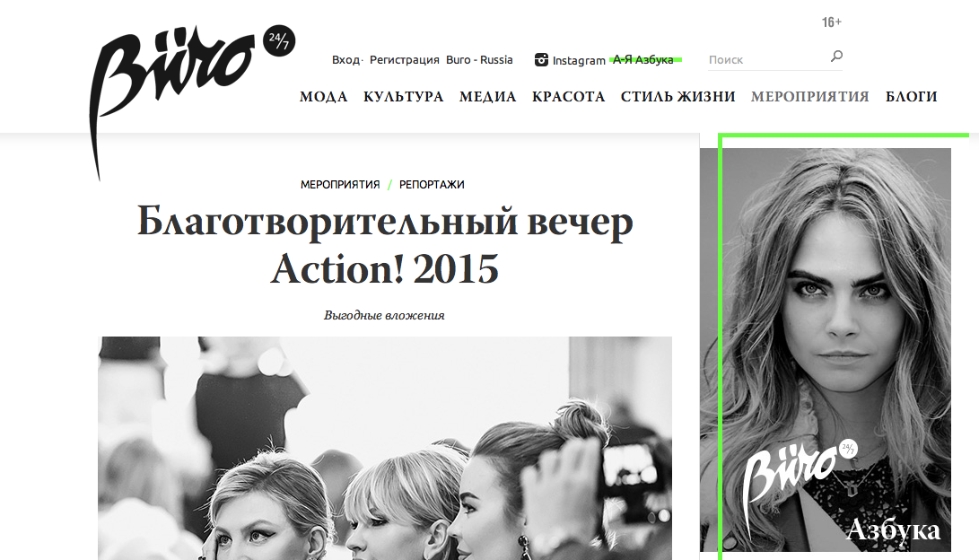Open the МОДА menu section
979x560 pixels.
(x=323, y=97)
